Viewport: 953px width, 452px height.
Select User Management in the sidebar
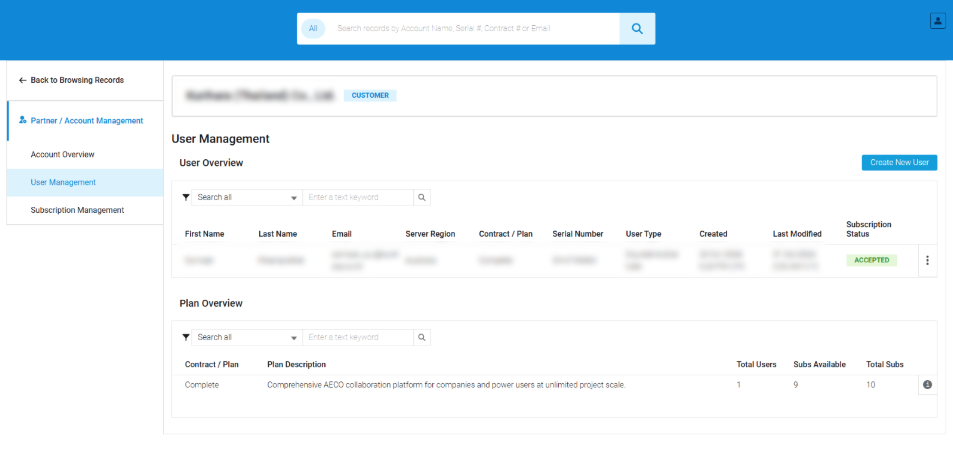tap(63, 183)
